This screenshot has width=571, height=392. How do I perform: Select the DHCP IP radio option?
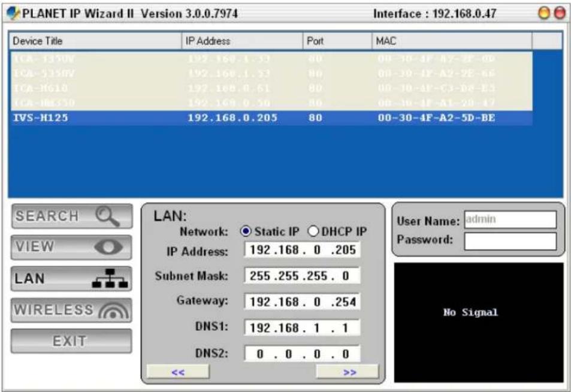337,231
